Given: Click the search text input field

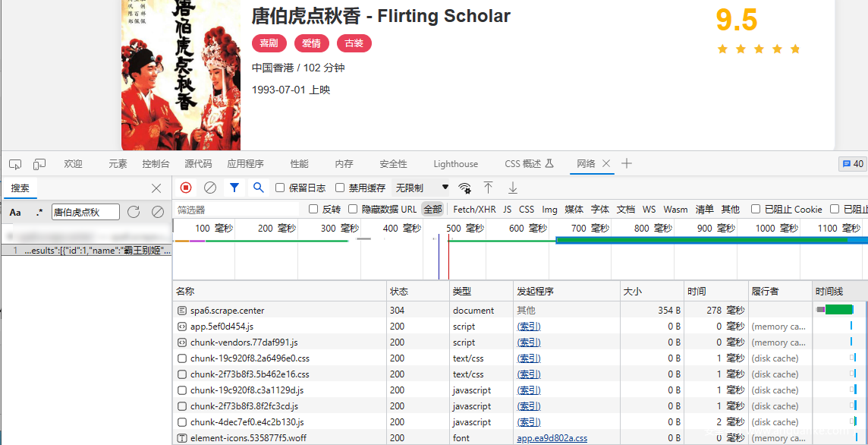Looking at the screenshot, I should click(85, 213).
